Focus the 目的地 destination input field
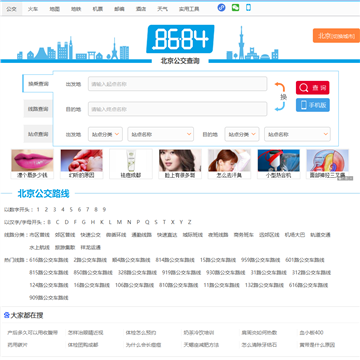The image size is (360, 360). (177, 109)
